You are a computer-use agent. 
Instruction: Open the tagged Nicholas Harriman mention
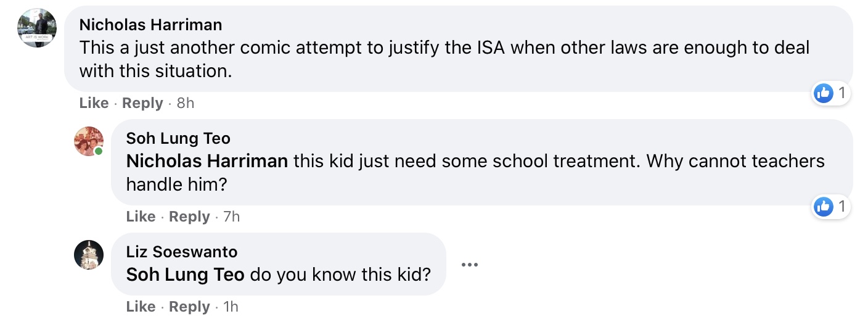coord(207,162)
